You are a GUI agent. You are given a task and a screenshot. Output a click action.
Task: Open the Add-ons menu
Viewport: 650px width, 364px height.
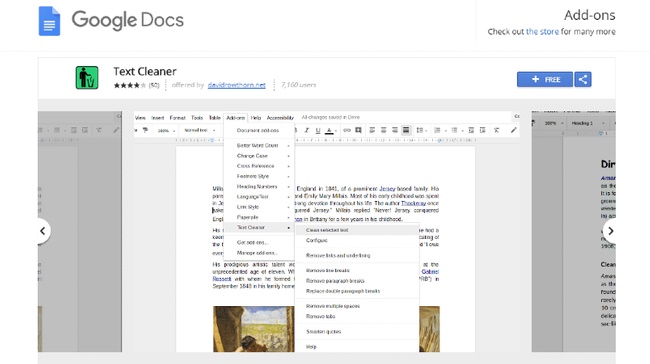235,118
